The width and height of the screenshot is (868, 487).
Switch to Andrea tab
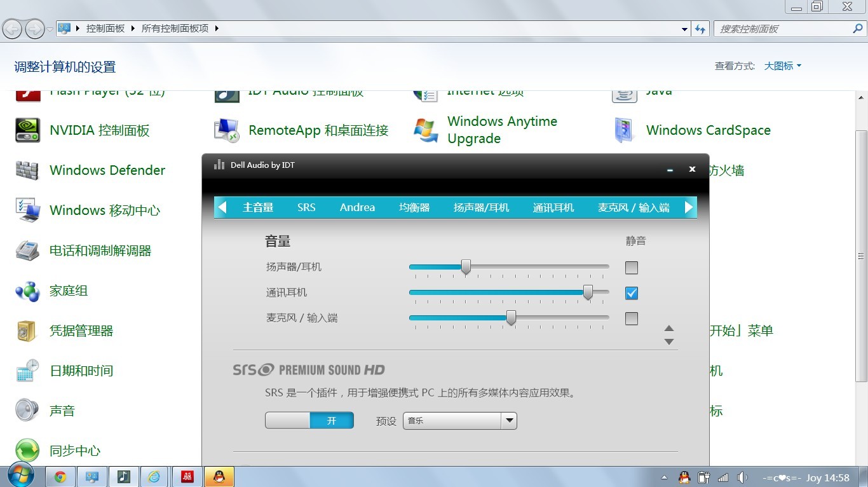[357, 207]
